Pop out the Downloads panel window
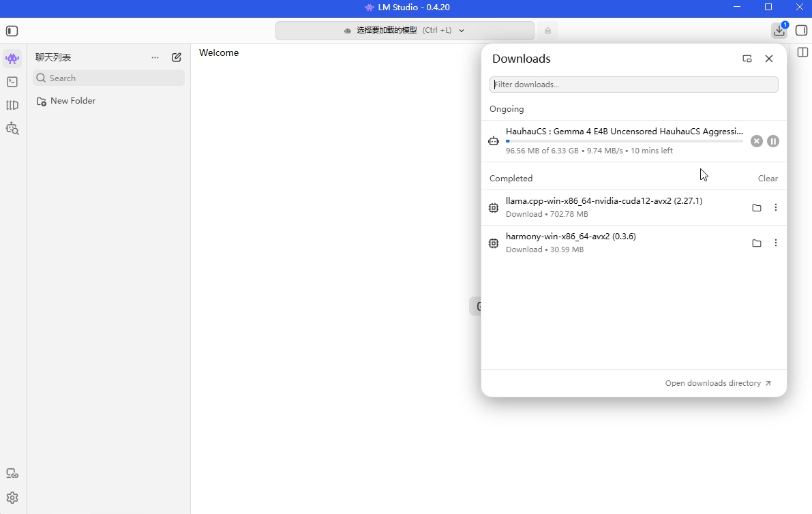 pyautogui.click(x=747, y=59)
